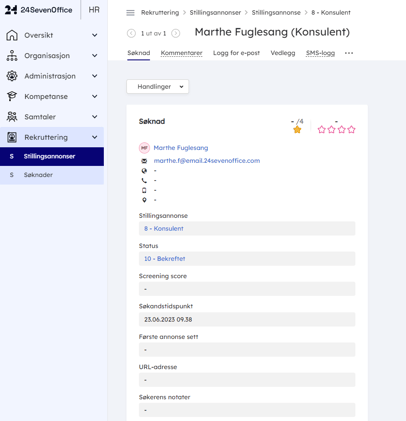Open the Vedlegg tab
The width and height of the screenshot is (406, 421).
pos(283,53)
